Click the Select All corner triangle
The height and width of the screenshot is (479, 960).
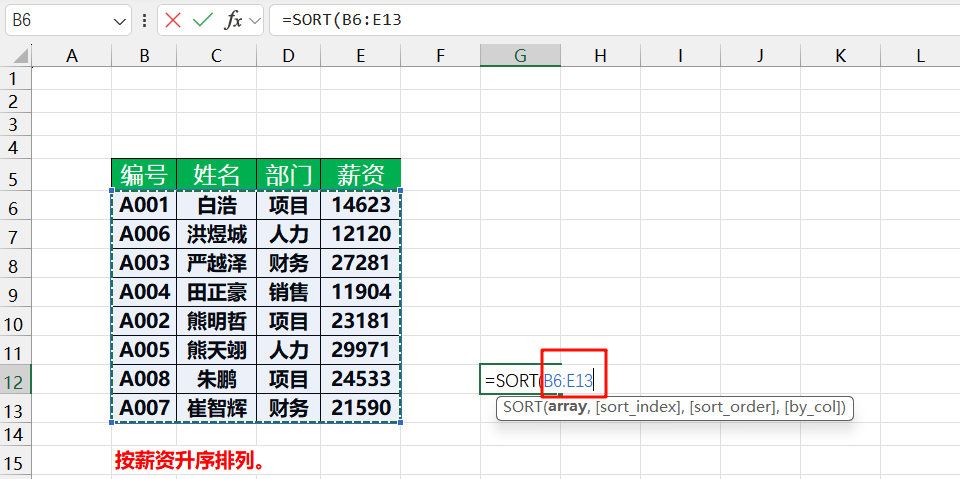(20, 56)
